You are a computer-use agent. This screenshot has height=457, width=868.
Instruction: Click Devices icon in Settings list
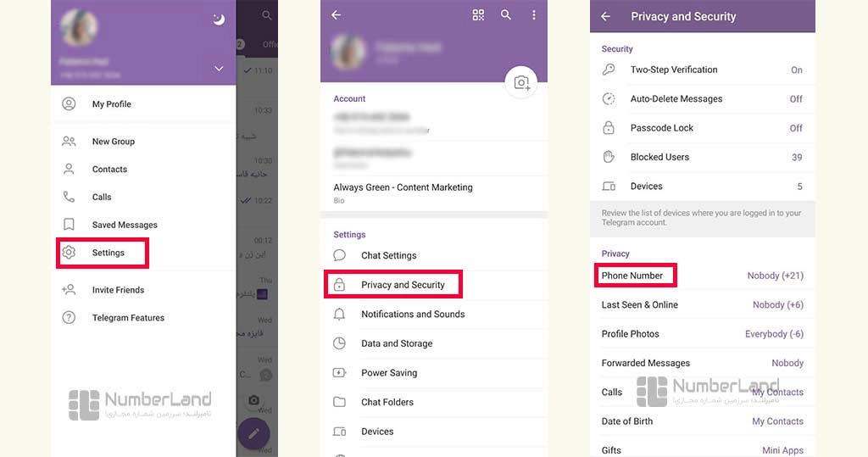(339, 431)
